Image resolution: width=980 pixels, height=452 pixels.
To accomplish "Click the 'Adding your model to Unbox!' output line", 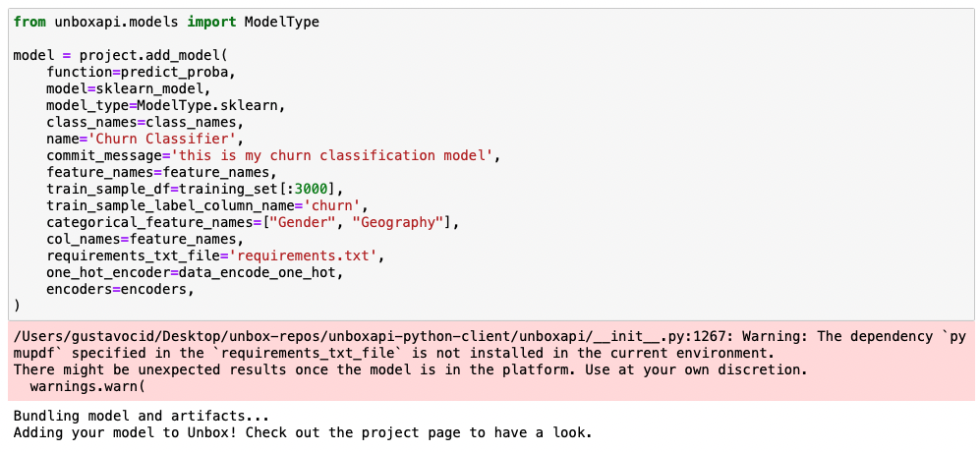I will pyautogui.click(x=303, y=432).
